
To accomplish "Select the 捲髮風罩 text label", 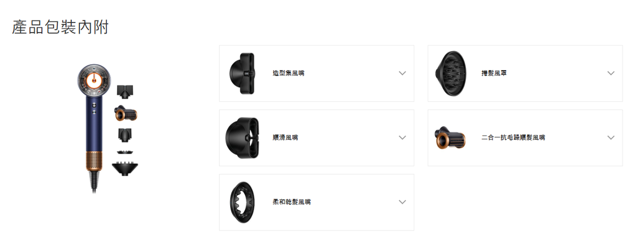I will coord(494,73).
